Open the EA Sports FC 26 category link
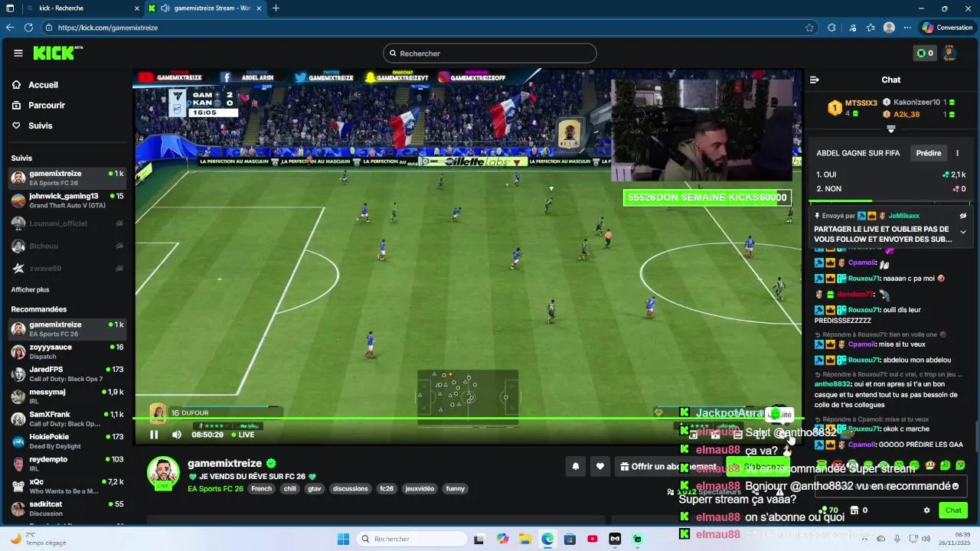 pyautogui.click(x=215, y=489)
